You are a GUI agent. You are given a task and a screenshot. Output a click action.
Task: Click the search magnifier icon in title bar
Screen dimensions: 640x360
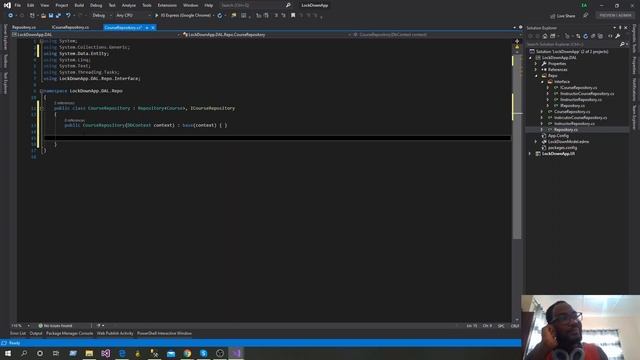point(288,5)
